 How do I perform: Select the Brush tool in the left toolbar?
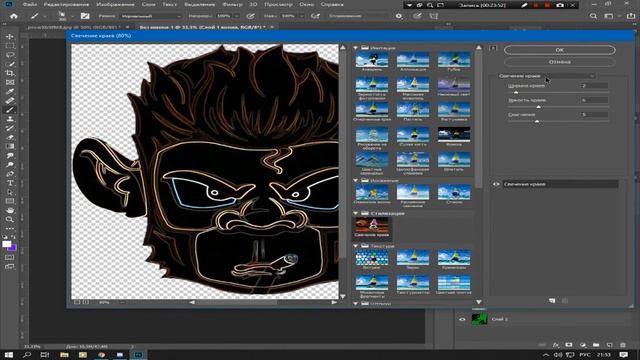tap(10, 110)
